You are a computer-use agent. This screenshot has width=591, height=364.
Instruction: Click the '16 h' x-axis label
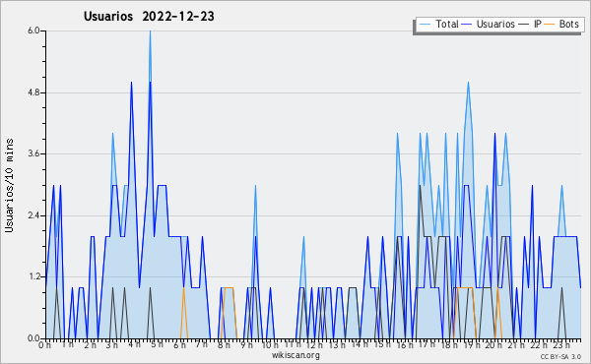coord(404,344)
